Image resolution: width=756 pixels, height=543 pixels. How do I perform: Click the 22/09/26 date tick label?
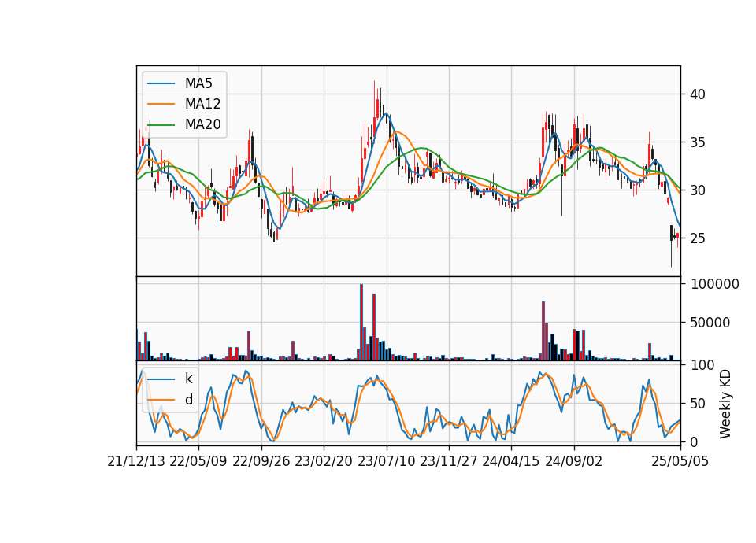click(261, 461)
